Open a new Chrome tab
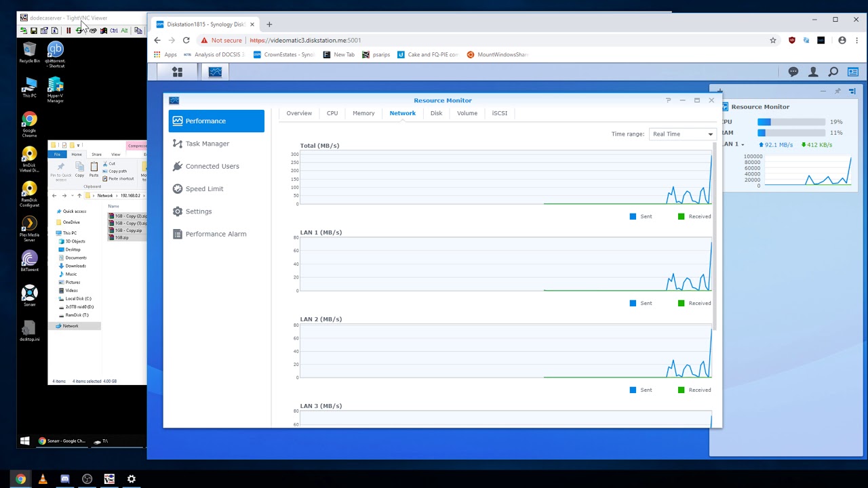The width and height of the screenshot is (868, 488). 269,24
